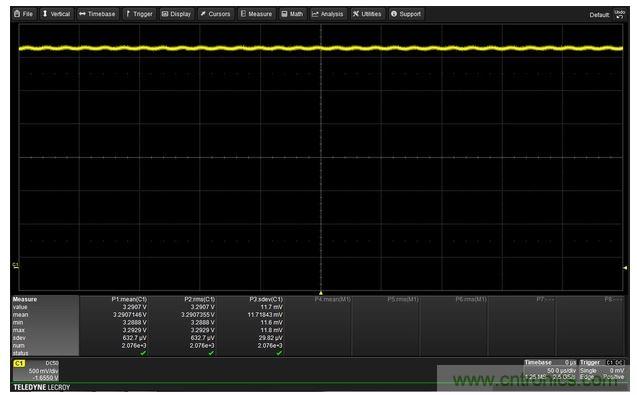Image resolution: width=637 pixels, height=395 pixels.
Task: Click the 11.8 mV max value in P3
Action: [271, 330]
